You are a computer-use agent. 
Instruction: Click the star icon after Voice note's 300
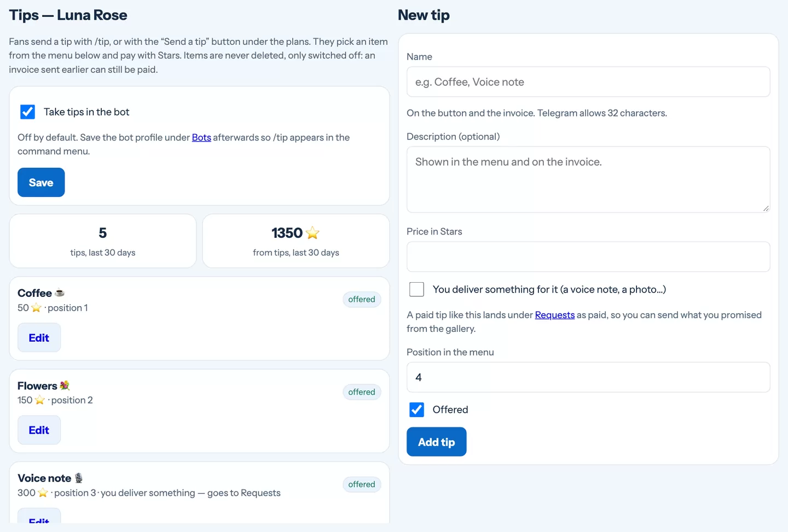[x=43, y=493]
